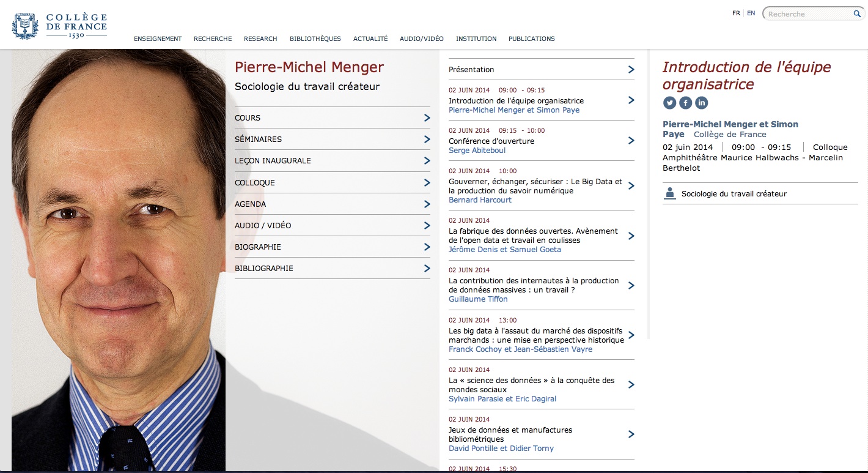Screen dimensions: 868x473
Task: Open the BIBLIOTHÈQUES menu
Action: 315,39
